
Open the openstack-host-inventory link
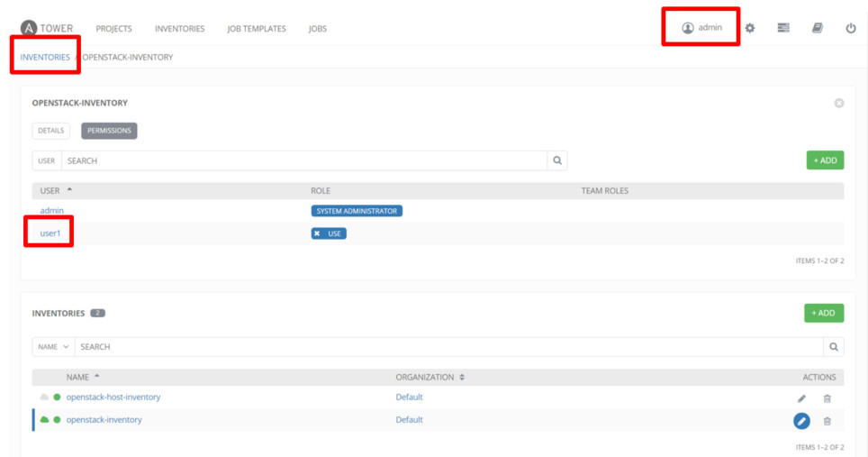click(x=113, y=398)
